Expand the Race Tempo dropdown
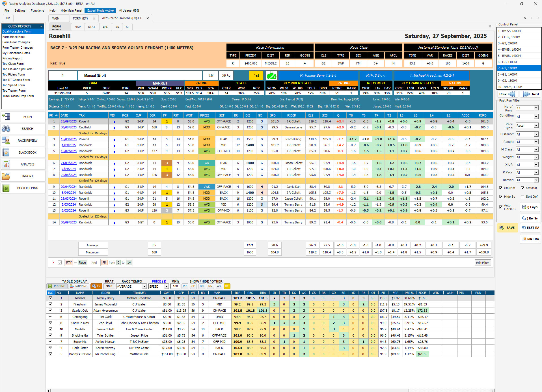Screen dimensions: 542x392 [144, 287]
